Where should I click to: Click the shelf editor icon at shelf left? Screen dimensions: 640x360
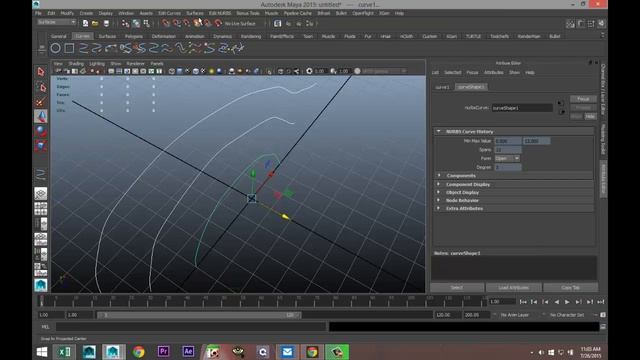[x=41, y=49]
